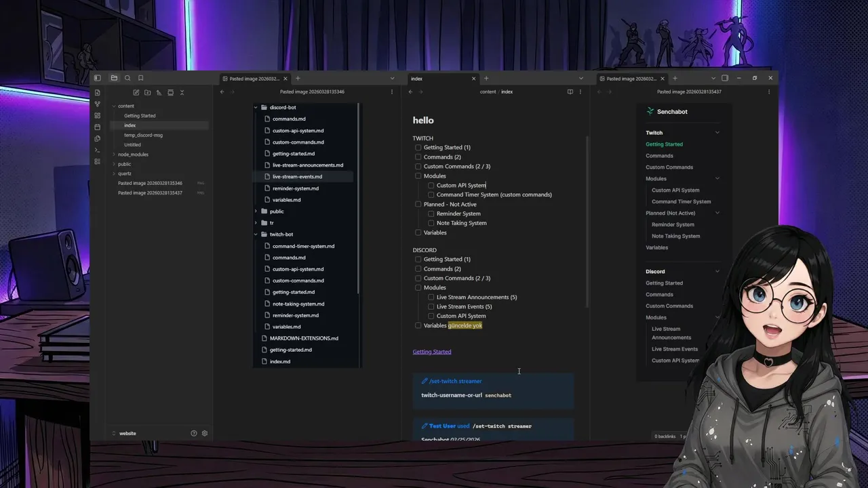Check Command Timer System checkbox
The width and height of the screenshot is (868, 488).
[x=431, y=195]
